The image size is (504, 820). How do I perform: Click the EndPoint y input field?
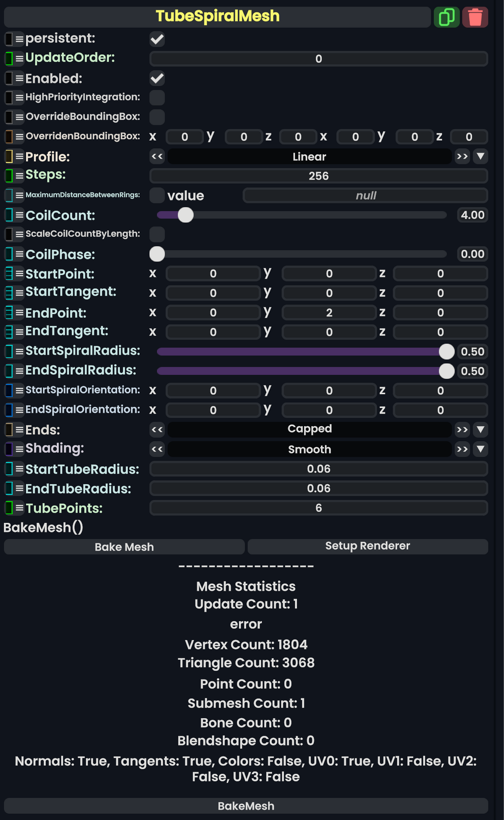point(329,312)
